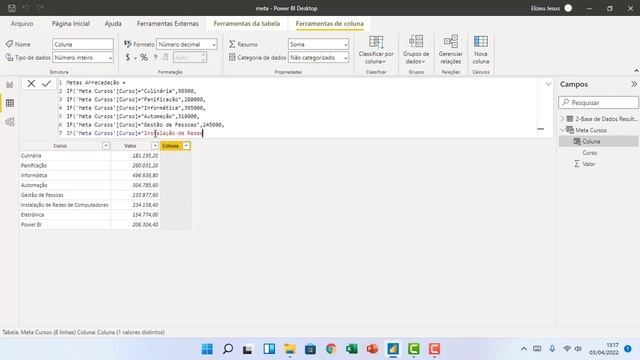Switch to Ajuda tab
This screenshot has width=640, height=360.
click(x=113, y=24)
